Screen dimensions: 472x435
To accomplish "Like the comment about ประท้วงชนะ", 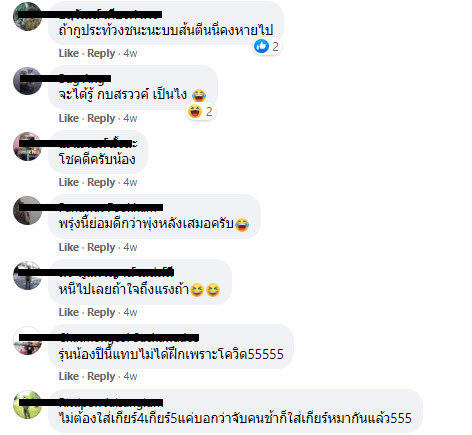I will [69, 53].
